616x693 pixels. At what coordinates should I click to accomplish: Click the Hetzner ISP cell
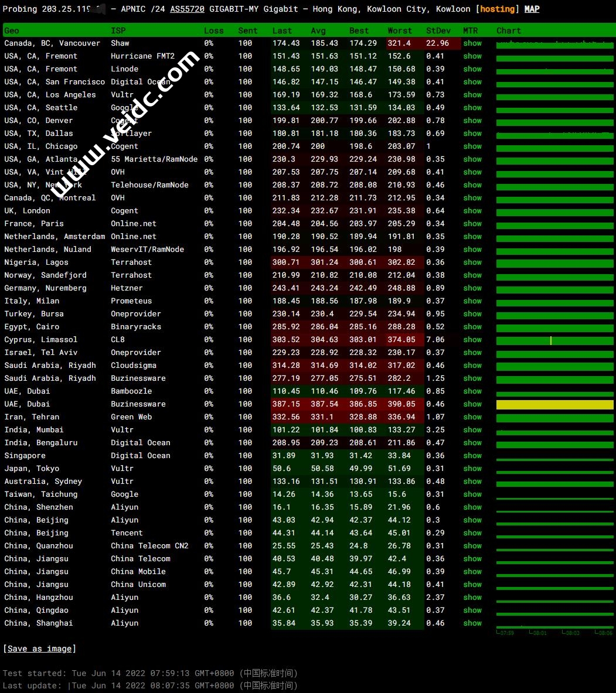(127, 288)
